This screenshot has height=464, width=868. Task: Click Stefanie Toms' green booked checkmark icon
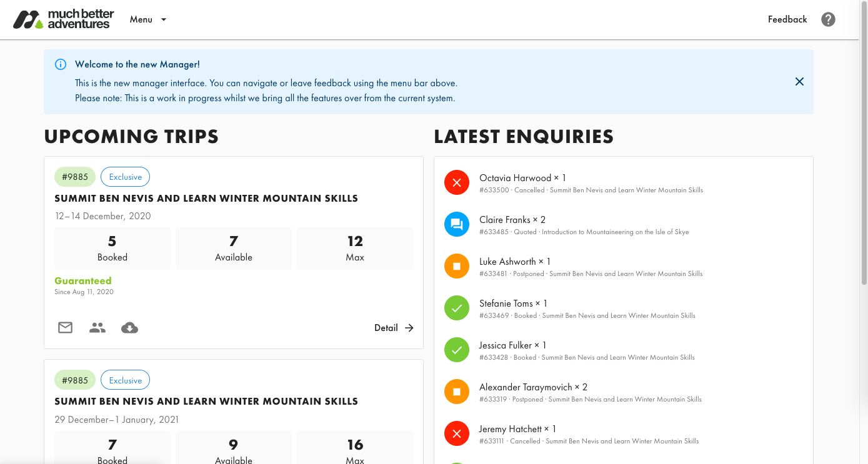pyautogui.click(x=457, y=309)
